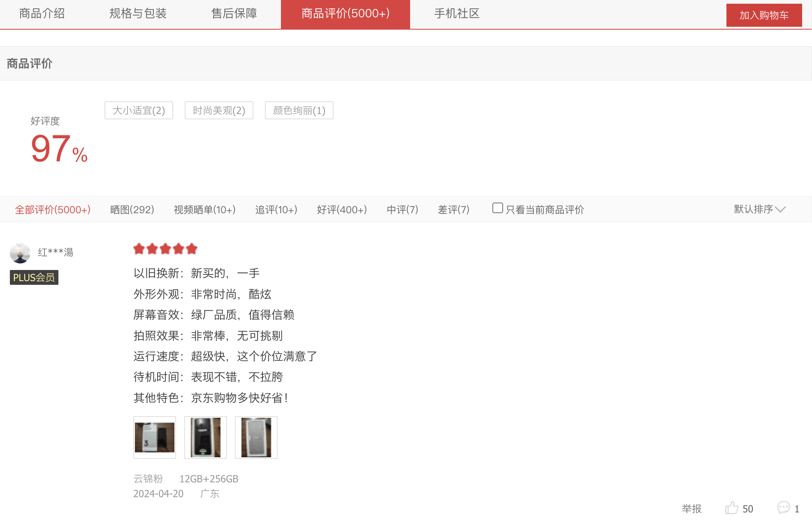This screenshot has height=526, width=812.
Task: Click the third review photo of the phone
Action: (256, 437)
